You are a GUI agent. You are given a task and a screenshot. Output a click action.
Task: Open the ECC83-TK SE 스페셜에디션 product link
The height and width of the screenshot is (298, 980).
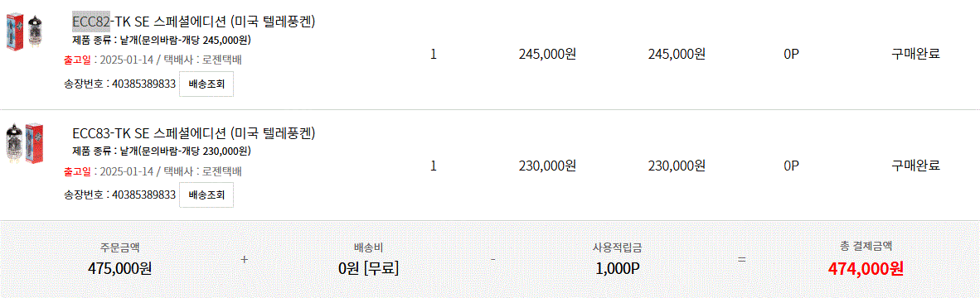[x=194, y=133]
